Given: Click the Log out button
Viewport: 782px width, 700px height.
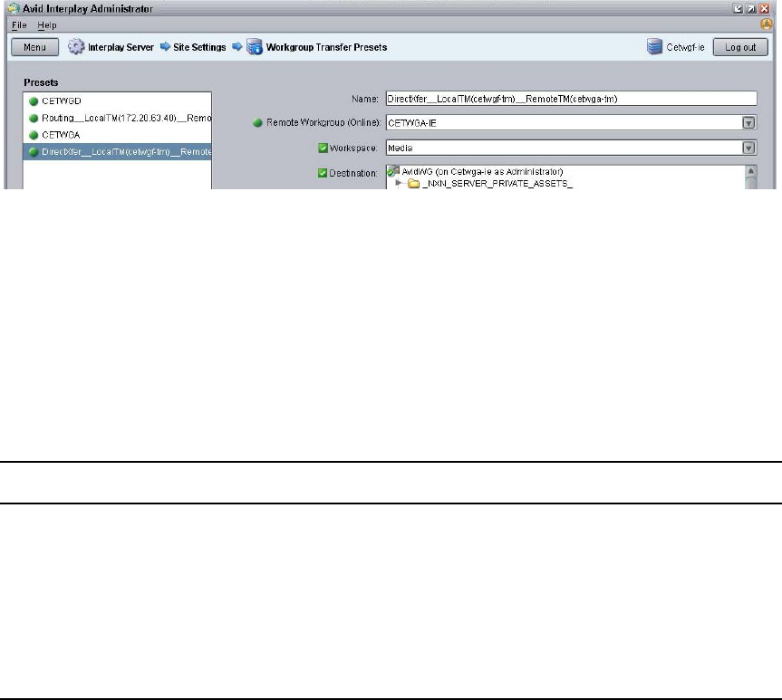Looking at the screenshot, I should [x=740, y=47].
